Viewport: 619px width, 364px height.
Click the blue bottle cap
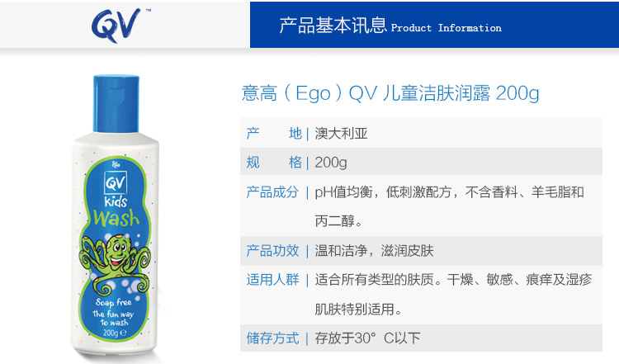click(x=116, y=104)
